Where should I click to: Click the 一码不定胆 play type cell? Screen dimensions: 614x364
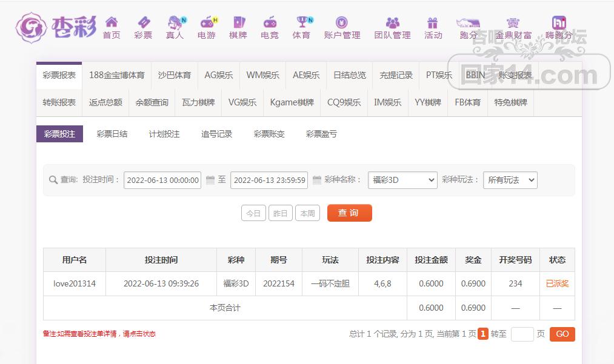point(330,284)
